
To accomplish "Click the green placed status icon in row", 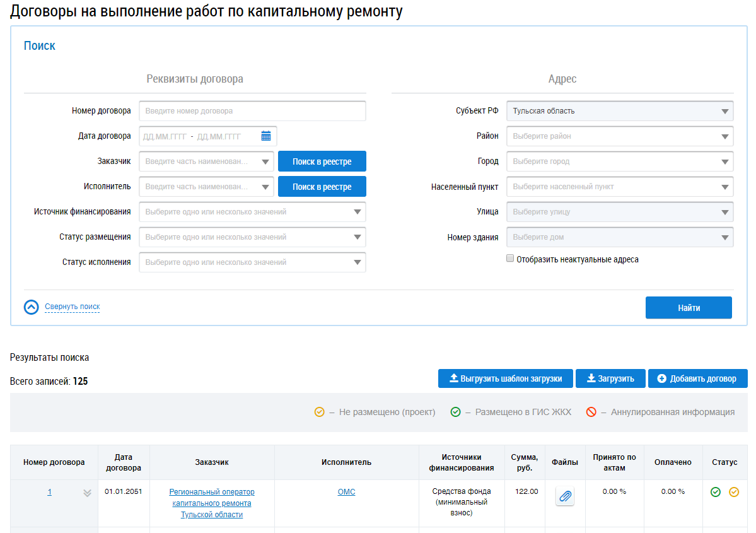I will click(715, 492).
